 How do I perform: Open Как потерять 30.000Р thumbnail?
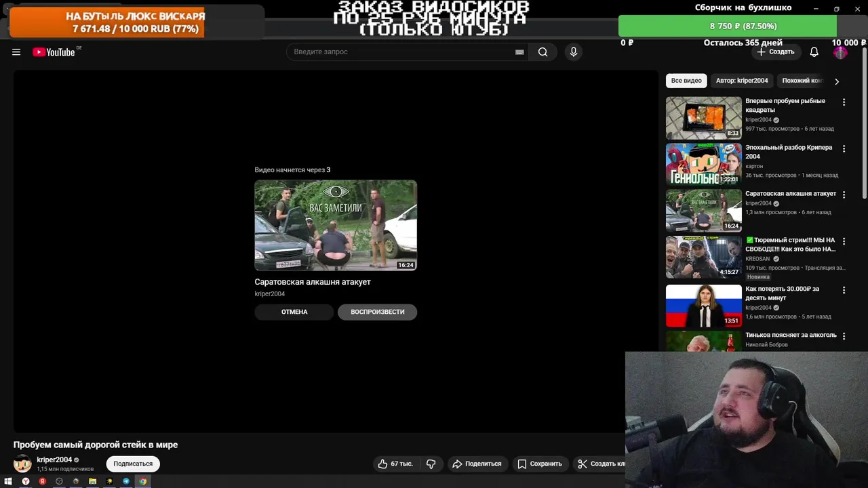(x=704, y=306)
